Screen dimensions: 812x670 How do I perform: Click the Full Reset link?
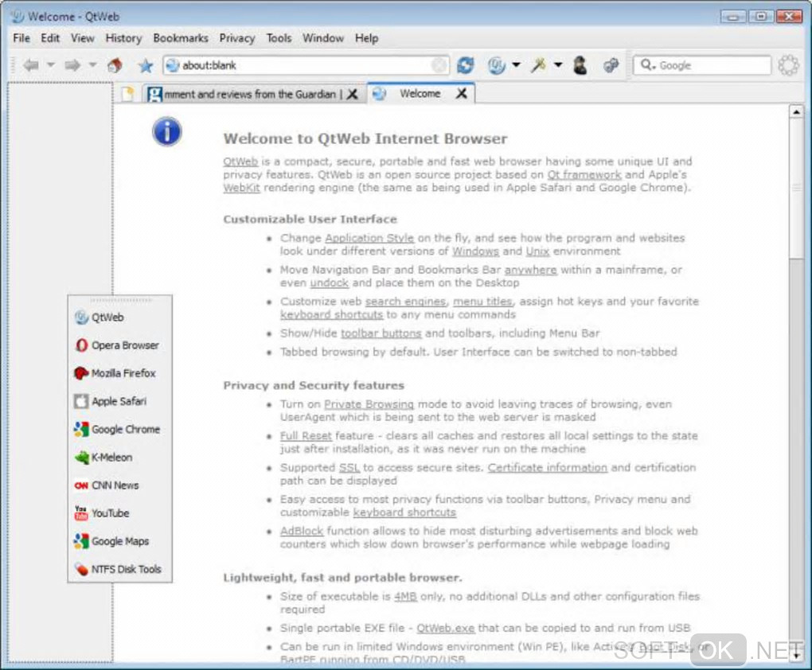pos(306,435)
